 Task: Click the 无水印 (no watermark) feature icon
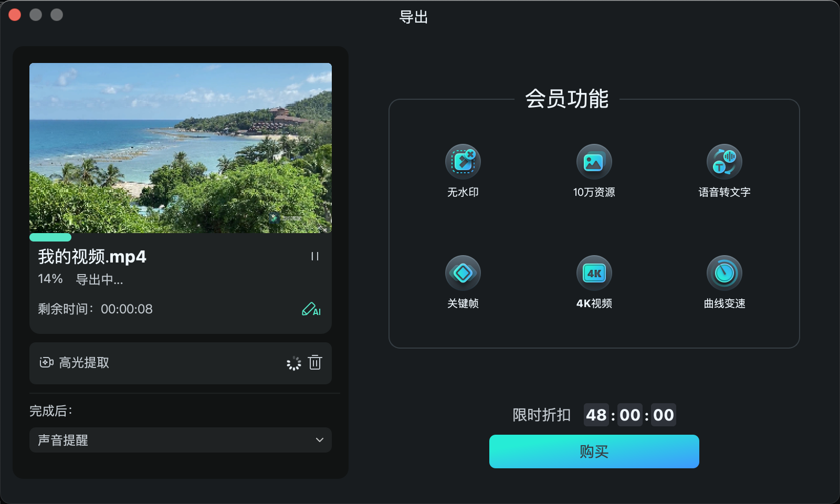click(x=463, y=162)
